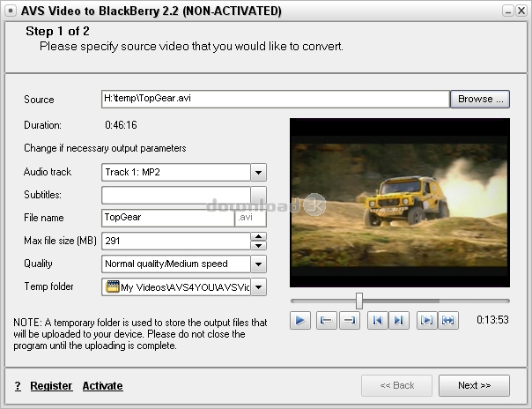Set the mark-in trim start point
The width and height of the screenshot is (532, 409).
pos(327,320)
